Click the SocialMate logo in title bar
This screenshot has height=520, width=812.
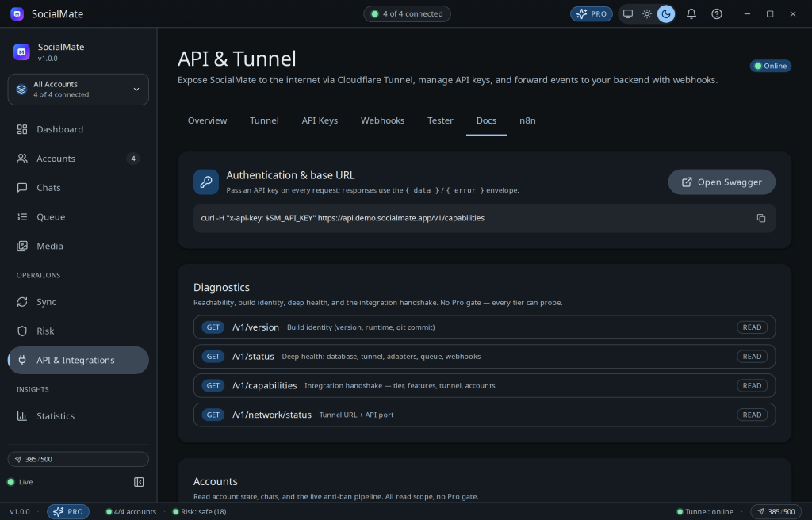[17, 14]
